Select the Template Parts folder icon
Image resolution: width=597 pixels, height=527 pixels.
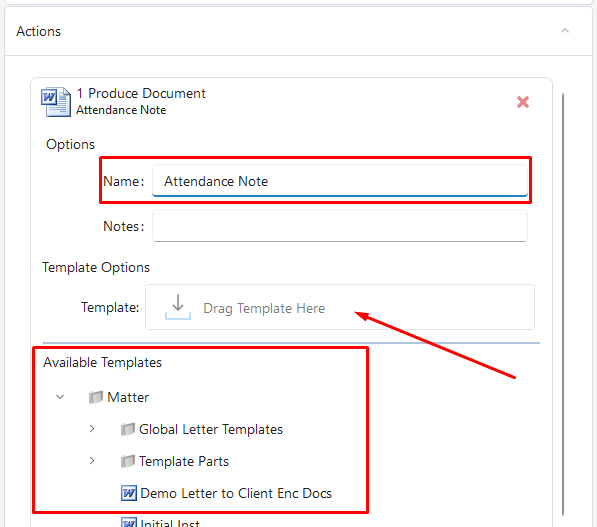pyautogui.click(x=128, y=461)
